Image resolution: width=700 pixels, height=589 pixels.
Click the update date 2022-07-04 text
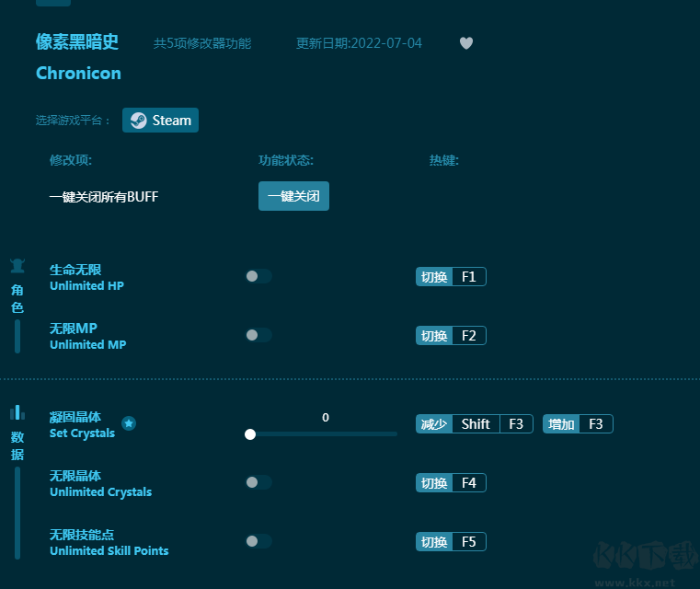click(x=359, y=43)
